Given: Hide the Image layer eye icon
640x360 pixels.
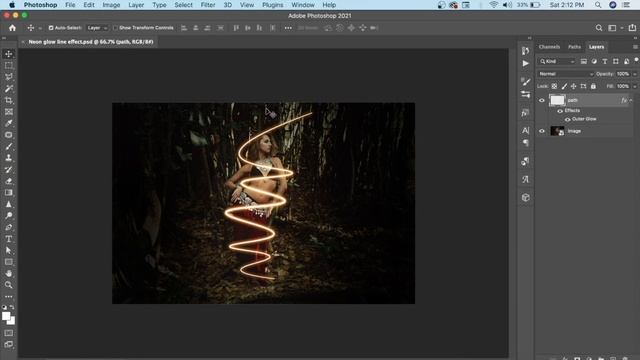Looking at the screenshot, I should (542, 131).
